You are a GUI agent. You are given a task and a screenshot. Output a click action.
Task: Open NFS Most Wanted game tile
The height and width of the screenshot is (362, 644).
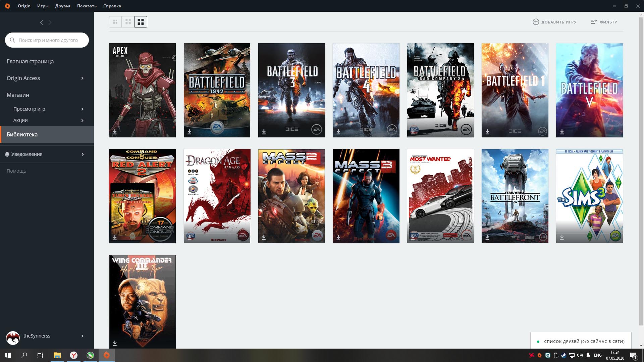tap(440, 196)
